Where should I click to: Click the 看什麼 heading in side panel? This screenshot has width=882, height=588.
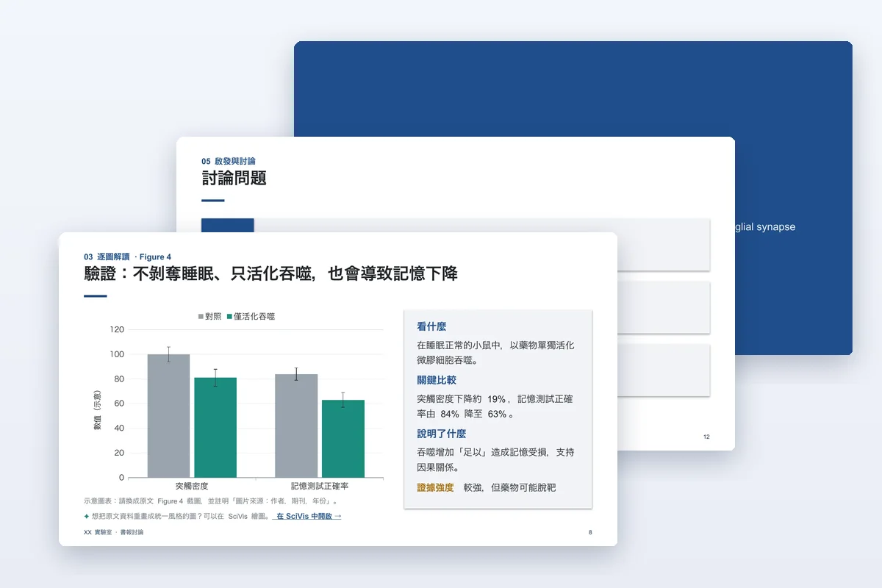click(x=431, y=326)
